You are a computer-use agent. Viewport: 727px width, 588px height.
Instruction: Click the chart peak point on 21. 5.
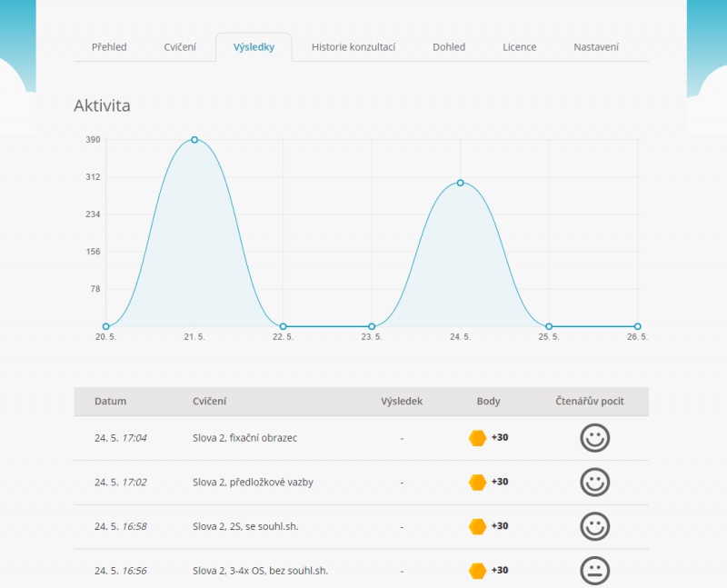click(x=194, y=140)
